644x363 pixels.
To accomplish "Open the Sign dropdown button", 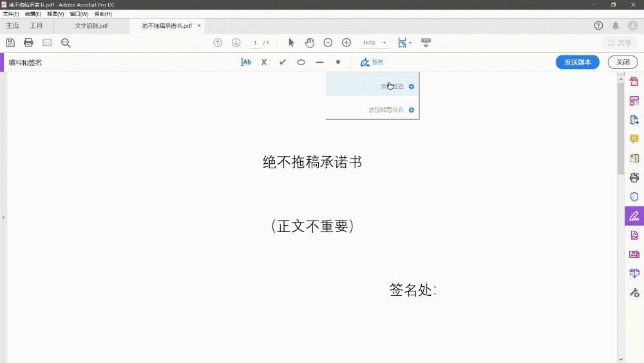I will click(372, 62).
